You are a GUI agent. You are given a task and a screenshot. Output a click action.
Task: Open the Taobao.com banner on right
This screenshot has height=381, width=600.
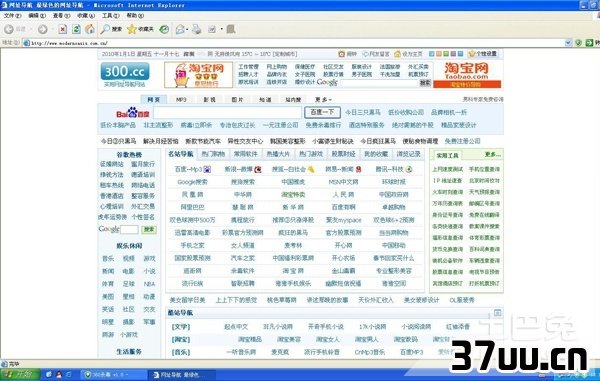point(467,75)
